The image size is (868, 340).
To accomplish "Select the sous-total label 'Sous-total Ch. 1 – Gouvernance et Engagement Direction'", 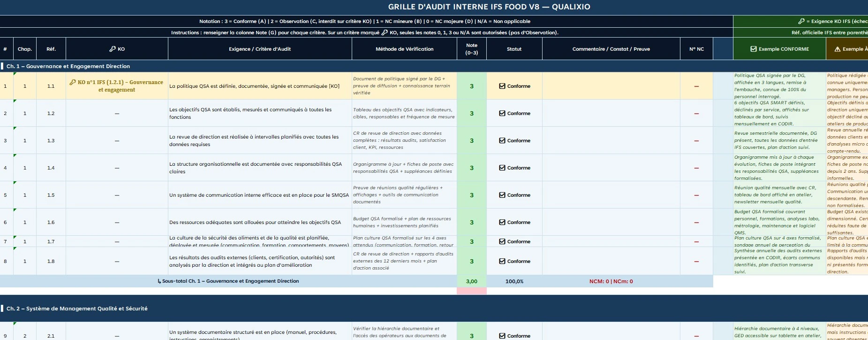I will click(228, 281).
